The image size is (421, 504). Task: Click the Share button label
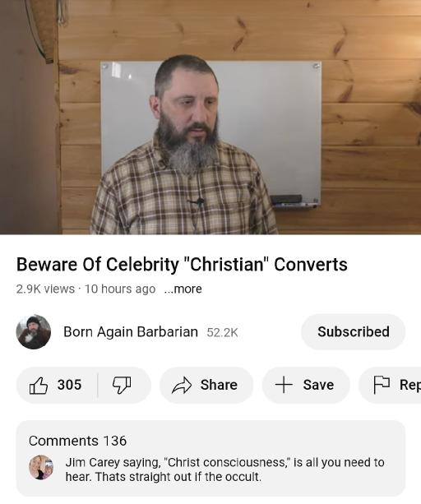pos(219,385)
